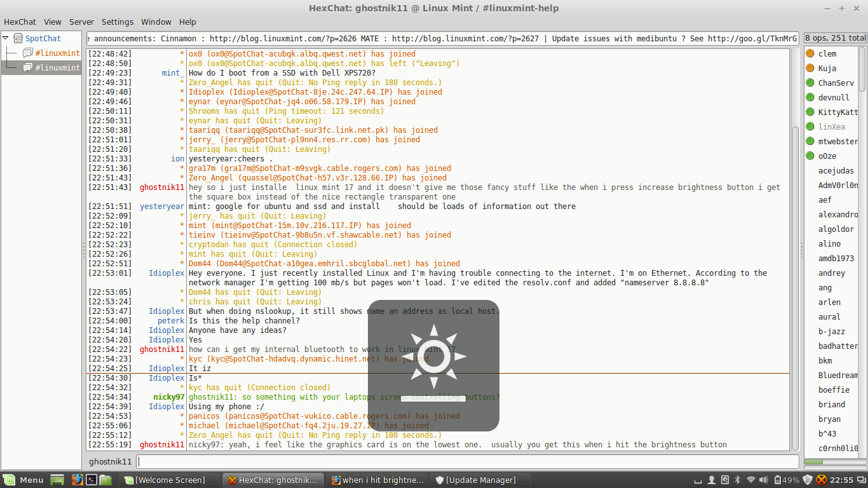
Task: Open the HexChat menu
Action: pyautogui.click(x=20, y=22)
